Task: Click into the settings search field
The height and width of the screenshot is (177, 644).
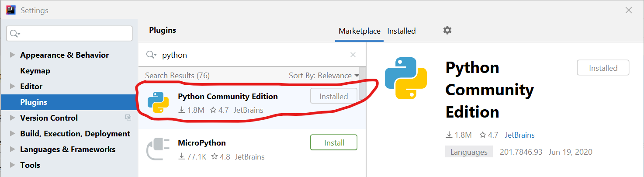Action: (x=69, y=34)
